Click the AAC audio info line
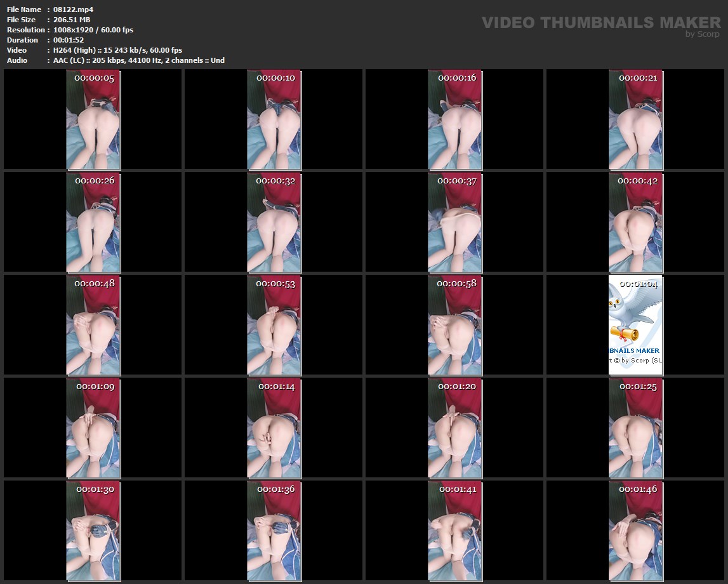The height and width of the screenshot is (584, 728). [x=138, y=60]
